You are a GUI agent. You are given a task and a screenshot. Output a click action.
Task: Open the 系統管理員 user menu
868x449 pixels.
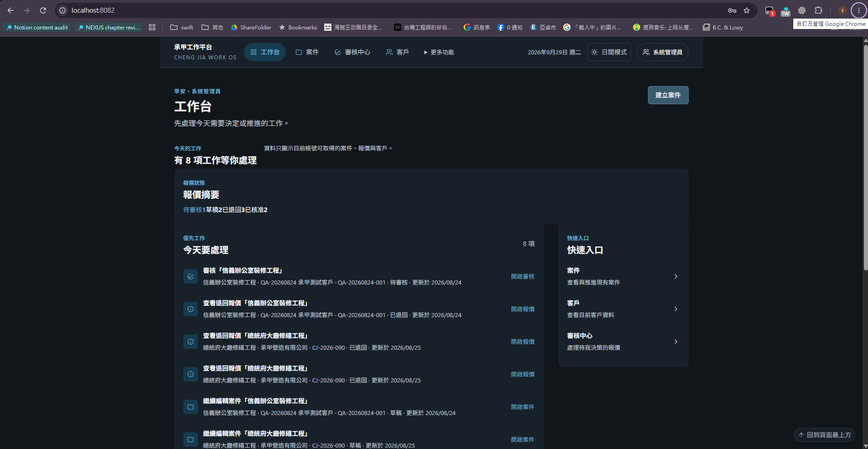(662, 52)
